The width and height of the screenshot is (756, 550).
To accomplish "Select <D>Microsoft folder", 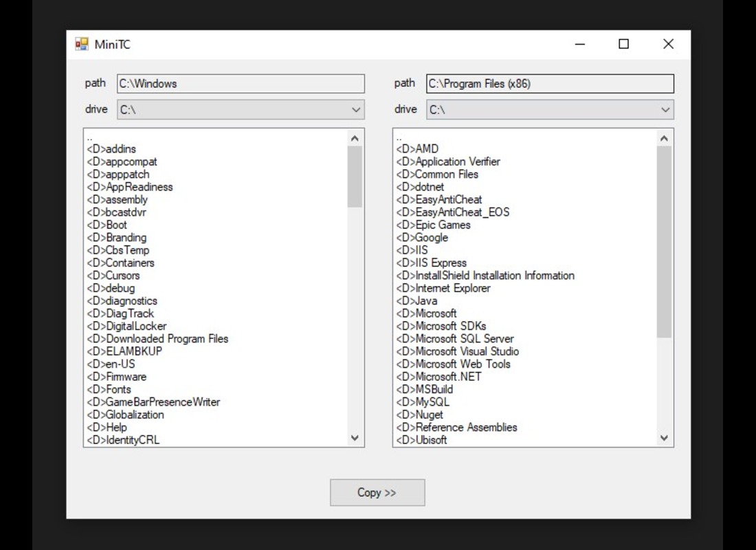I will (427, 313).
